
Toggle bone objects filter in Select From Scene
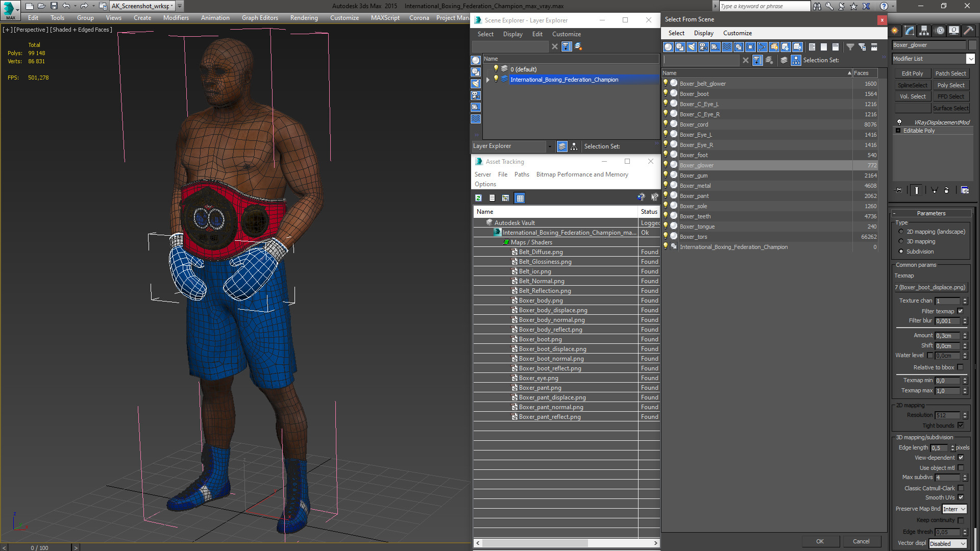click(762, 47)
